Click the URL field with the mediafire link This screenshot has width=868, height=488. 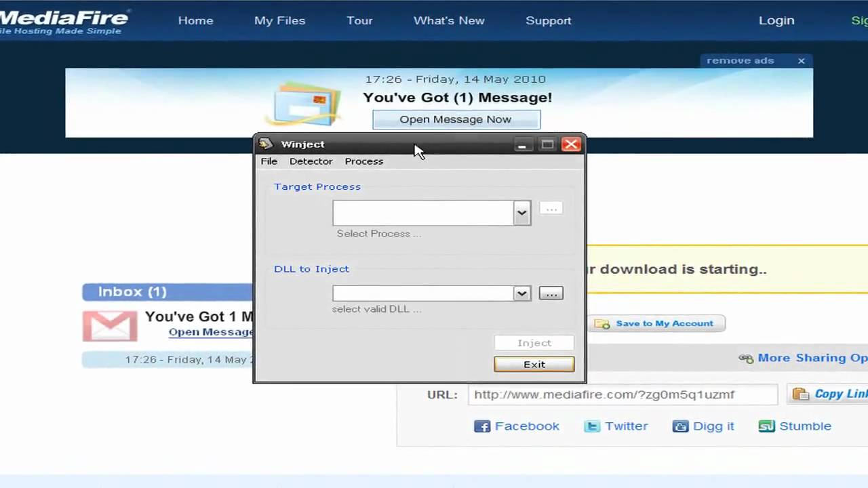[x=623, y=394]
